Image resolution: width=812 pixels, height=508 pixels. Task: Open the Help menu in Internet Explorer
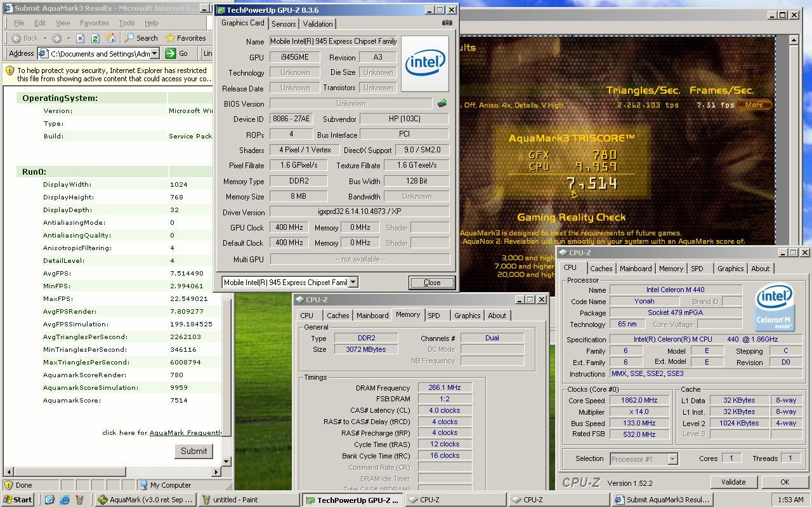pyautogui.click(x=151, y=23)
